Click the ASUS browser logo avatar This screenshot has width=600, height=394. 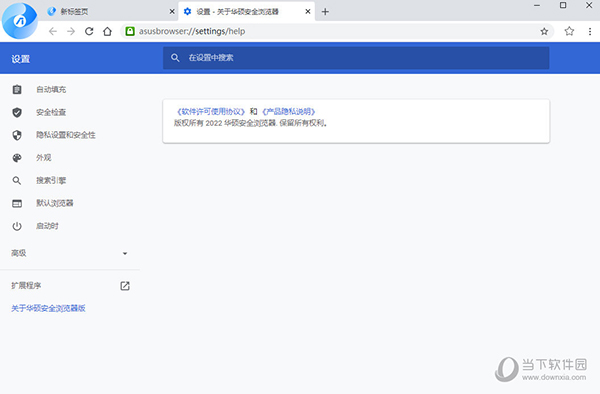tap(20, 21)
